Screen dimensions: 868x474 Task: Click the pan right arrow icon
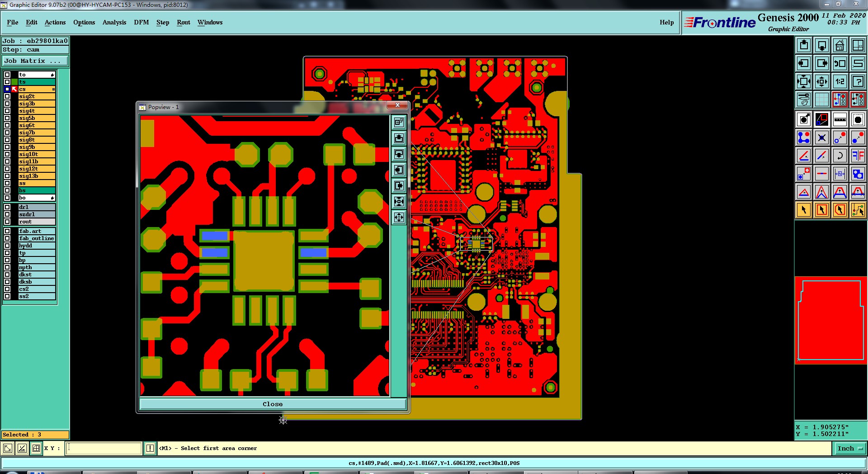tap(822, 63)
